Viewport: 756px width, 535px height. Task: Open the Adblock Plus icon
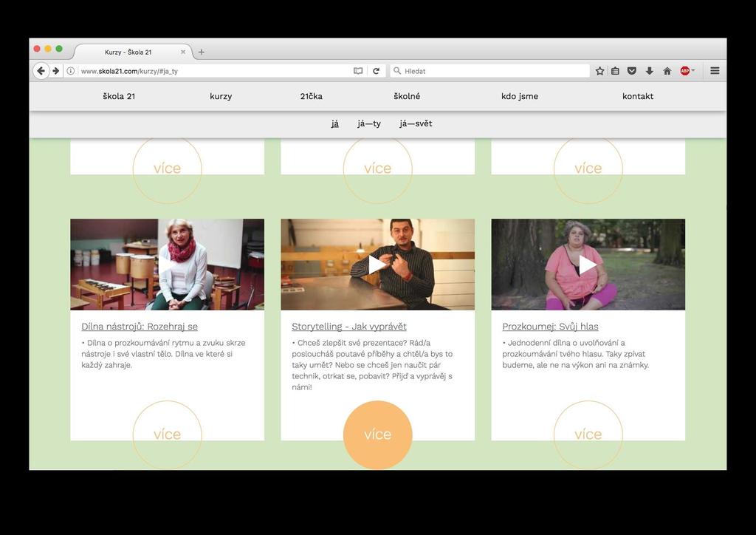click(x=684, y=71)
